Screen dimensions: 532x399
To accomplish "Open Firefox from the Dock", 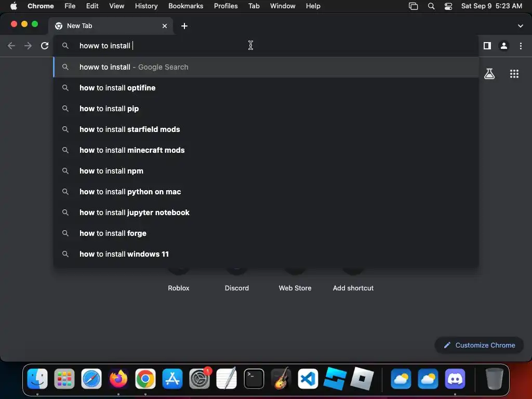I will [118, 379].
